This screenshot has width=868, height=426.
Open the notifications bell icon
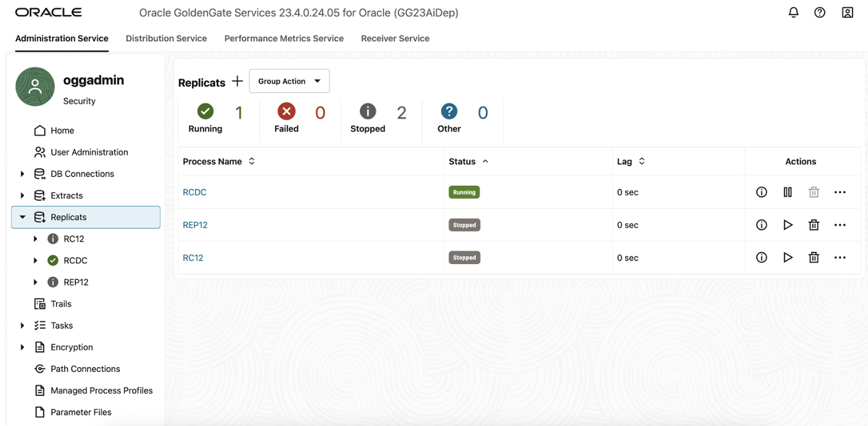click(x=793, y=13)
